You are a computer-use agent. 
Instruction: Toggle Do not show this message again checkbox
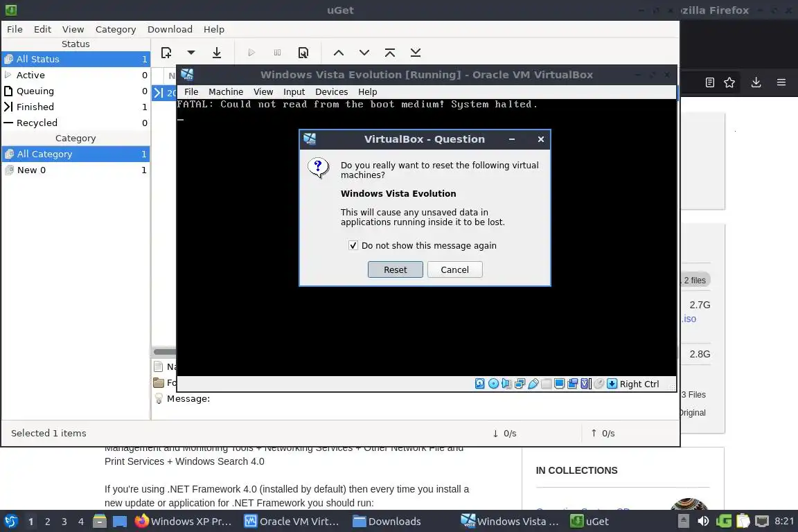(353, 245)
